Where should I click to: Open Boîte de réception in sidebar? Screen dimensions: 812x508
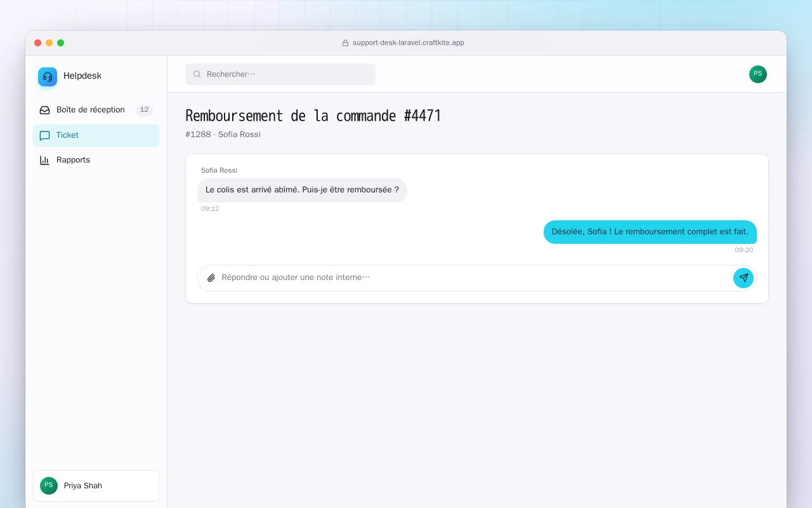96,110
